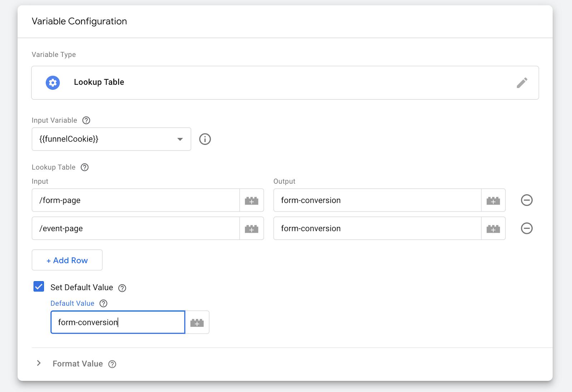
Task: Insert variable in second row output field
Action: point(493,229)
